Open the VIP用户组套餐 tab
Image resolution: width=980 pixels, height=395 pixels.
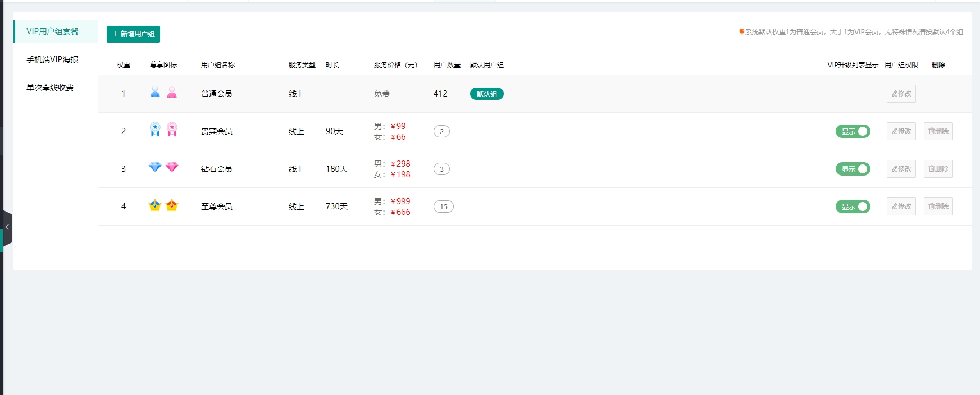click(x=56, y=31)
